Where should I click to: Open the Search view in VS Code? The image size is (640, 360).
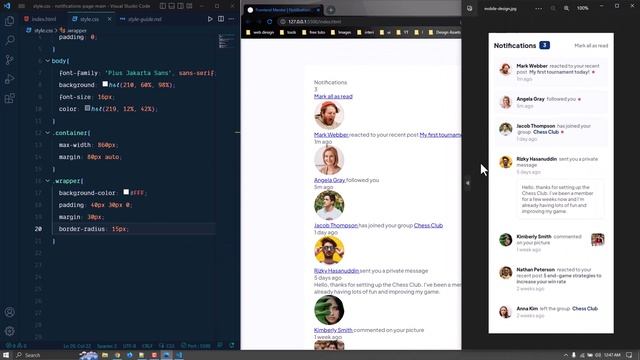(x=9, y=40)
